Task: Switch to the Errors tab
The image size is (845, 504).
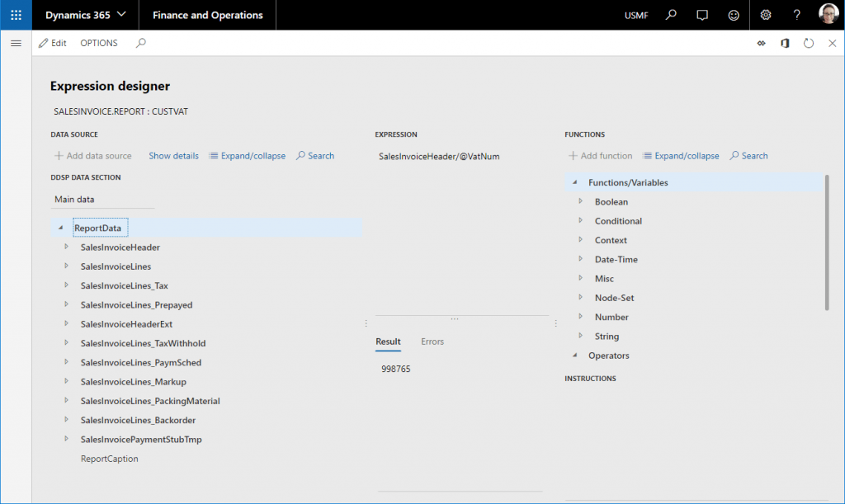Action: click(432, 341)
